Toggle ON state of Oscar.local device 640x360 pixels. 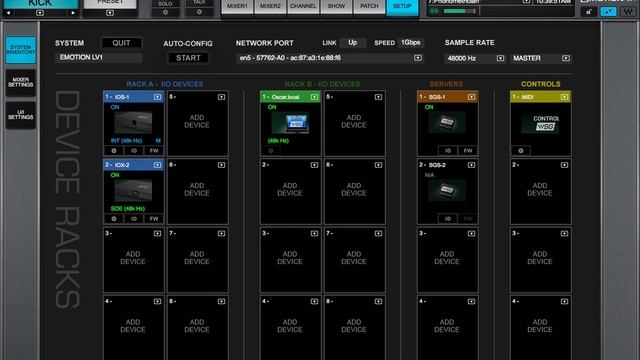tap(272, 107)
